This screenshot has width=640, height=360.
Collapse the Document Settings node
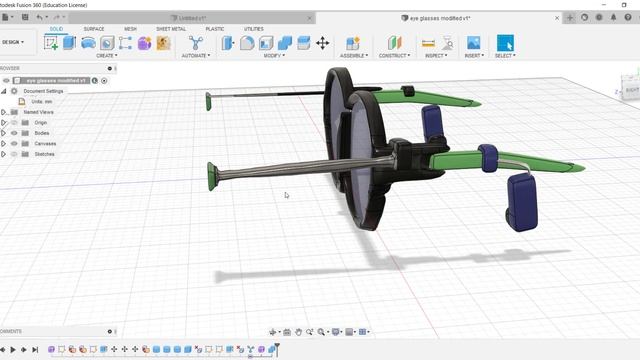pyautogui.click(x=4, y=91)
